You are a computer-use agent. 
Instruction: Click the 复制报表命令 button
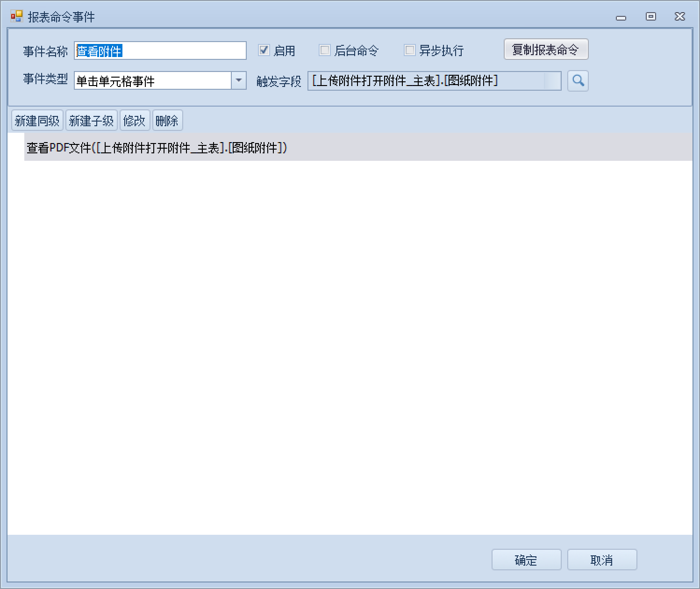[545, 50]
